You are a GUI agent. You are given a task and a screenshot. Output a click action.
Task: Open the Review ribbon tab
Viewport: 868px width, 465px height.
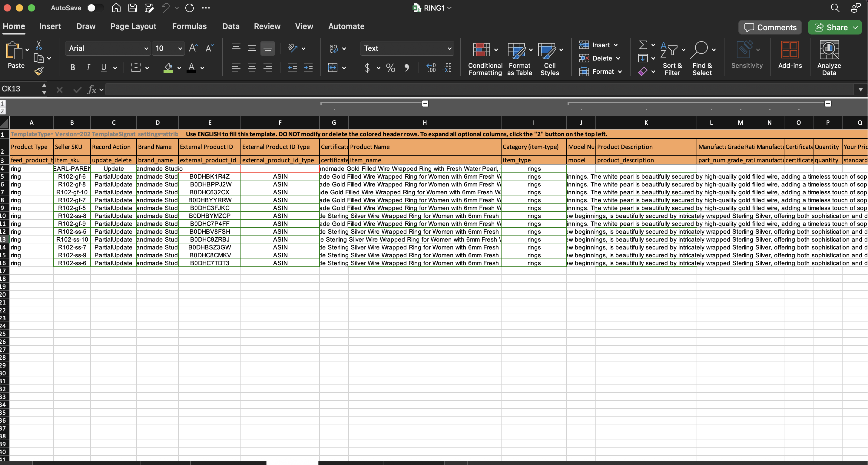(x=267, y=26)
